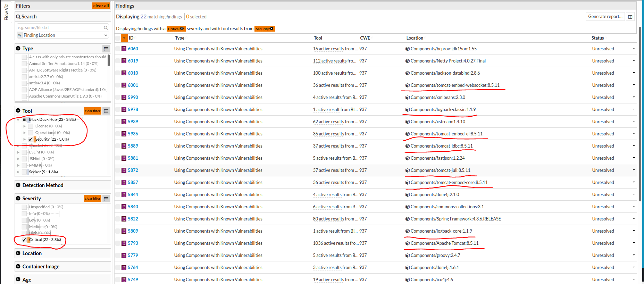
Task: Select the checkbox for finding 6019
Action: pyautogui.click(x=118, y=61)
